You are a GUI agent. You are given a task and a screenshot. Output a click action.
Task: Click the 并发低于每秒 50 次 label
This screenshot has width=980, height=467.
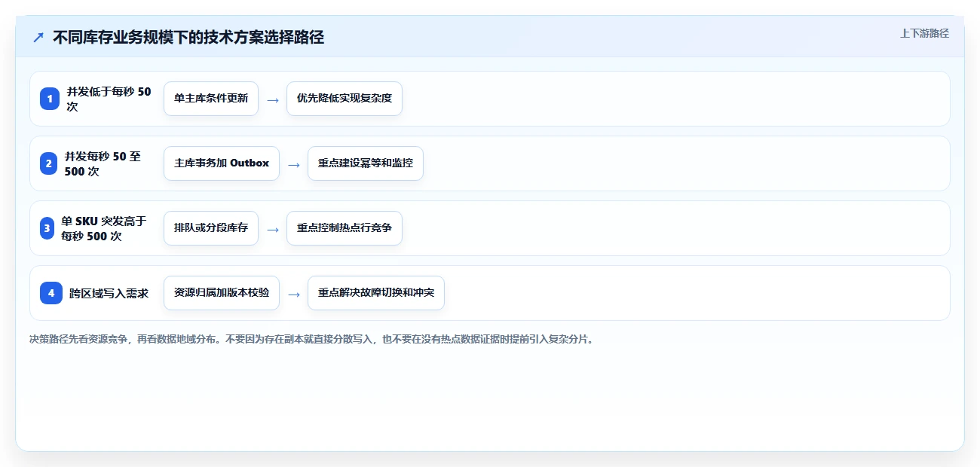109,99
